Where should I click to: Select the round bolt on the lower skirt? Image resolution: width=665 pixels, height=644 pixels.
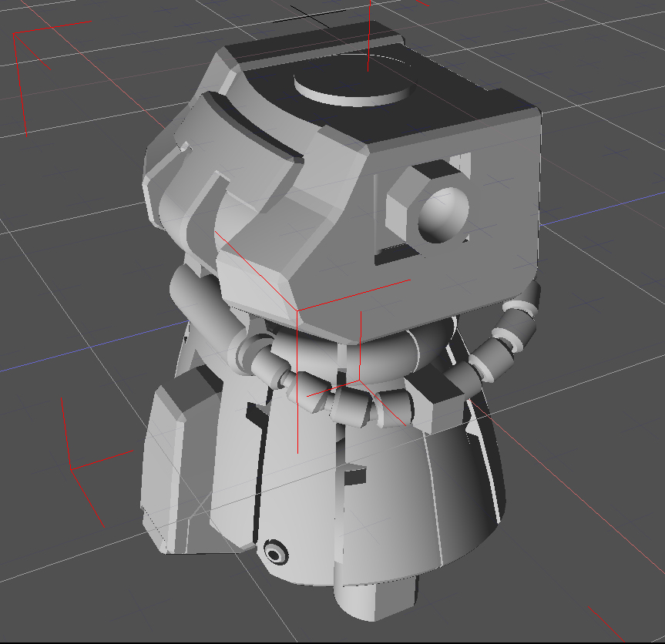point(276,552)
